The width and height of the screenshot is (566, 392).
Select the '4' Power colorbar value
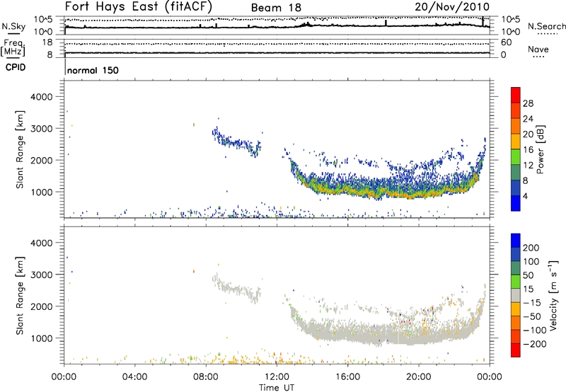pos(525,196)
